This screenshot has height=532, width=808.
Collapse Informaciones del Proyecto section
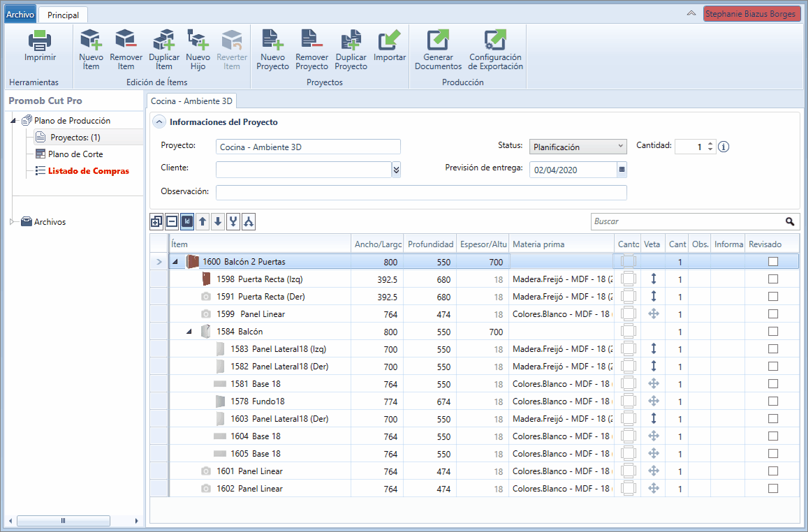pos(159,122)
